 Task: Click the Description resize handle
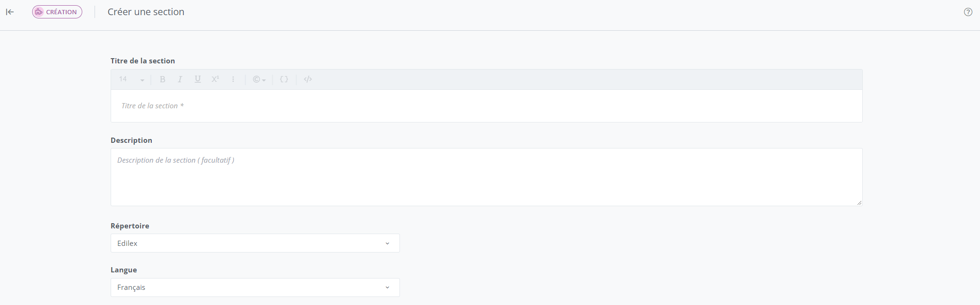859,202
